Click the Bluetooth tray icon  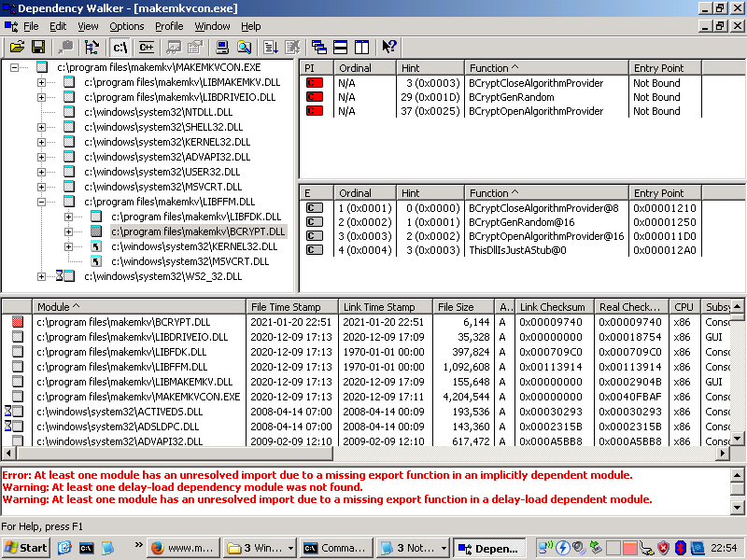(x=680, y=548)
